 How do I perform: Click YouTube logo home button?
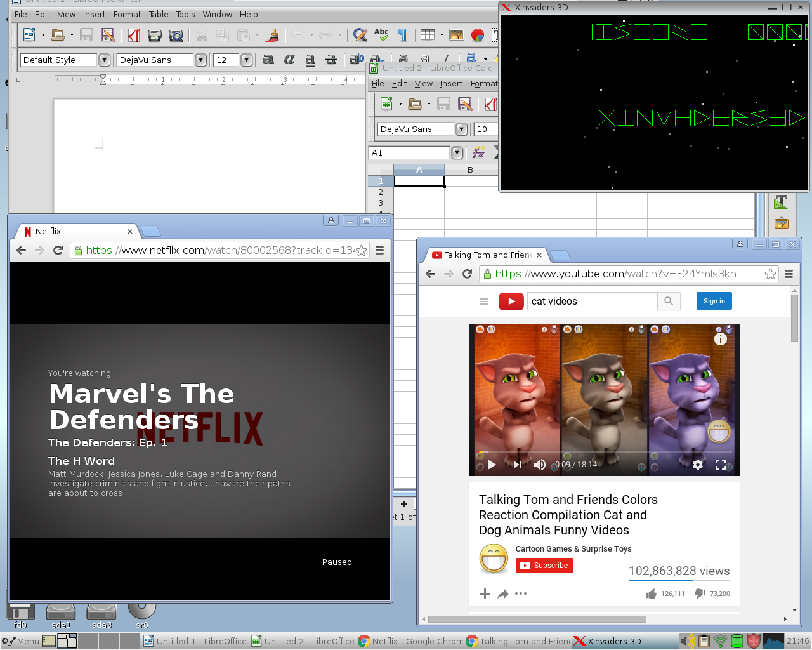coord(511,301)
